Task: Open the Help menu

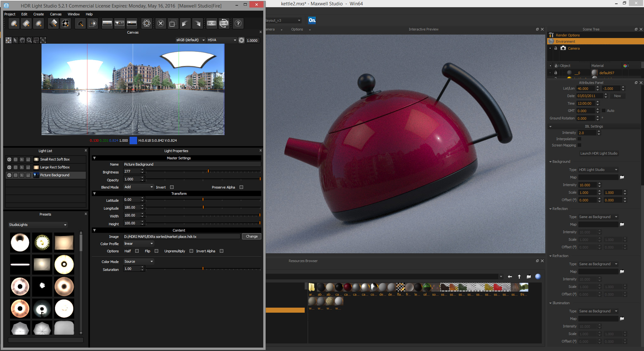Action: pyautogui.click(x=89, y=14)
